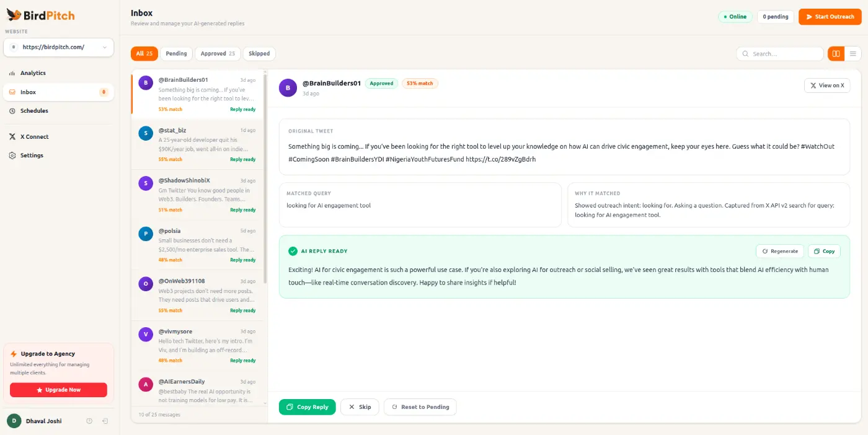Click the green AI Reply Ready checkmark icon

pos(293,252)
